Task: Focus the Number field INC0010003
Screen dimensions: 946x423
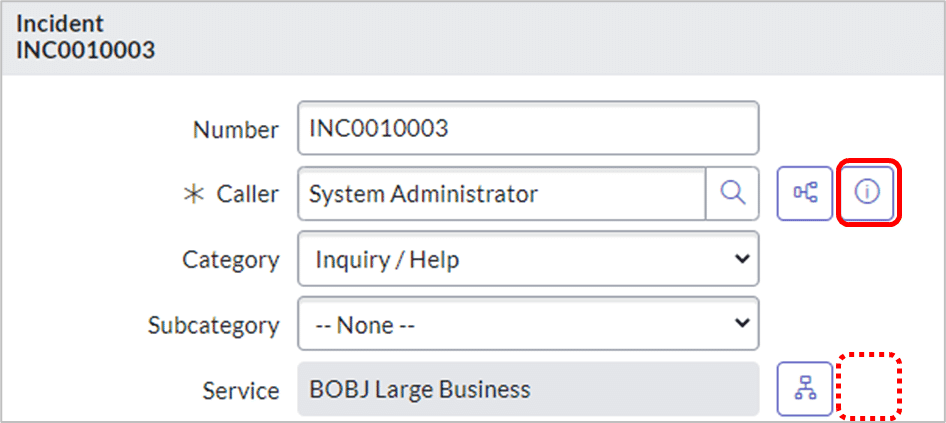Action: [528, 128]
